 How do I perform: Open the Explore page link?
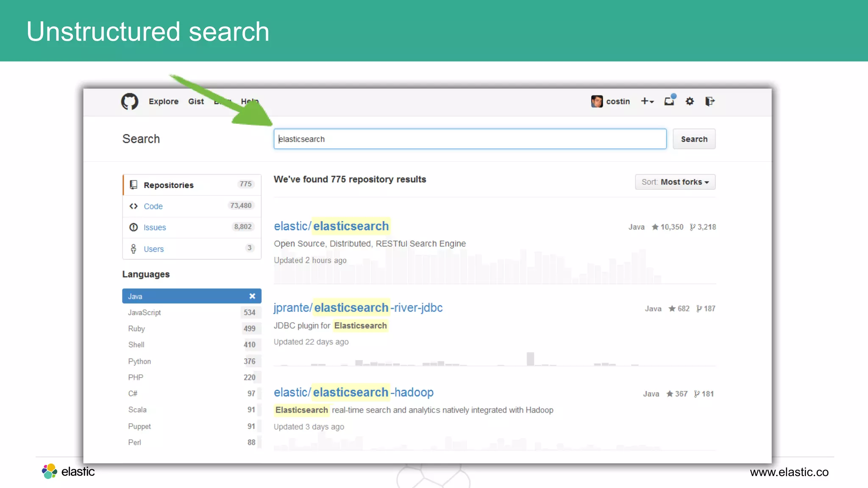coord(164,102)
